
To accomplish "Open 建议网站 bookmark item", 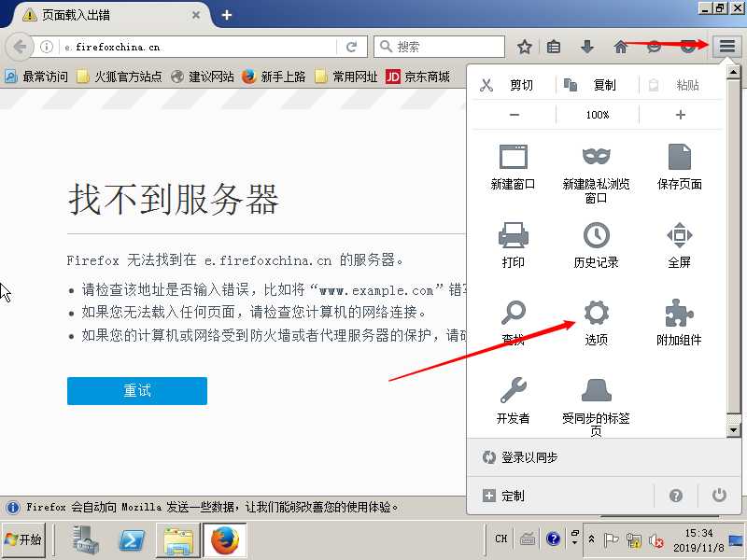I will [203, 77].
